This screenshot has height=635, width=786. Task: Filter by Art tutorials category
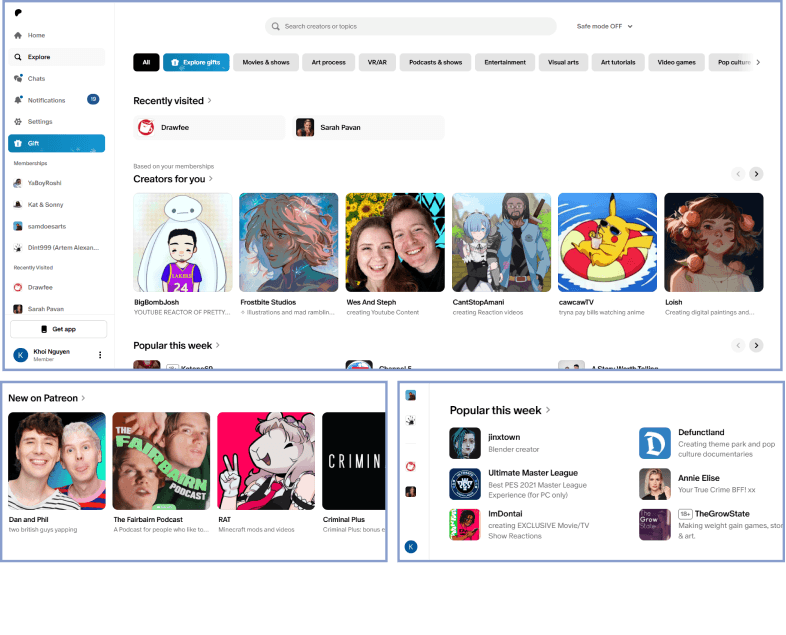[618, 63]
